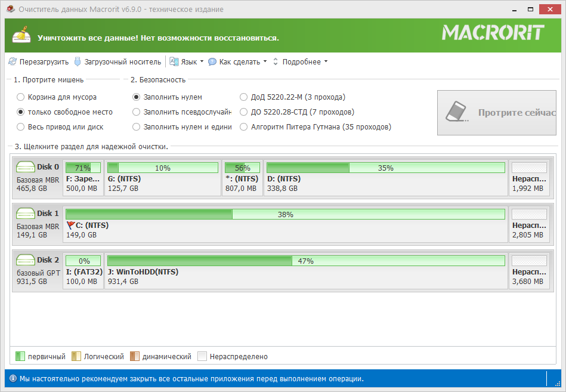
Task: Select the Корзина для мусора option
Action: point(57,97)
